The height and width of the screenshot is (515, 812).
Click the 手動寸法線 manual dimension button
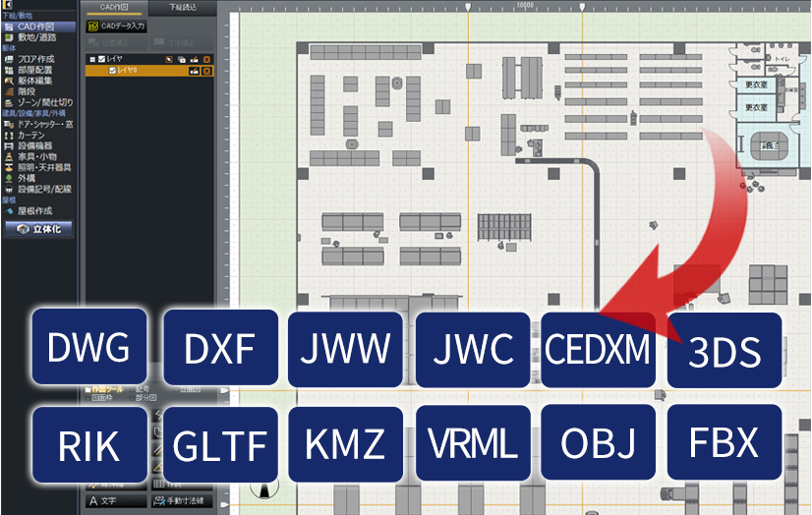tap(182, 501)
